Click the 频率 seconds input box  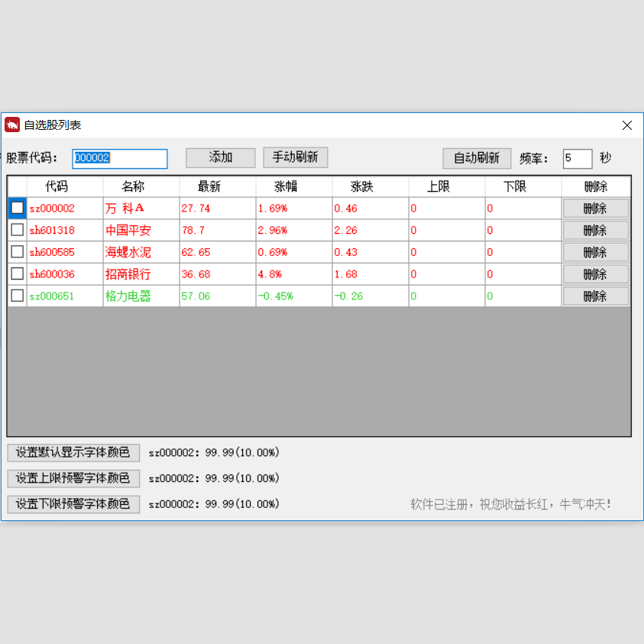(x=578, y=159)
